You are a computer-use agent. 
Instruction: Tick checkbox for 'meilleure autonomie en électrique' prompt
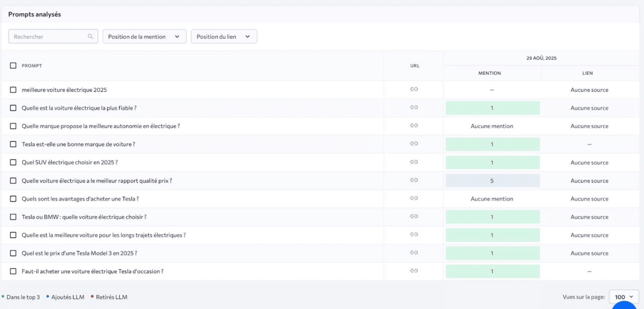[13, 126]
